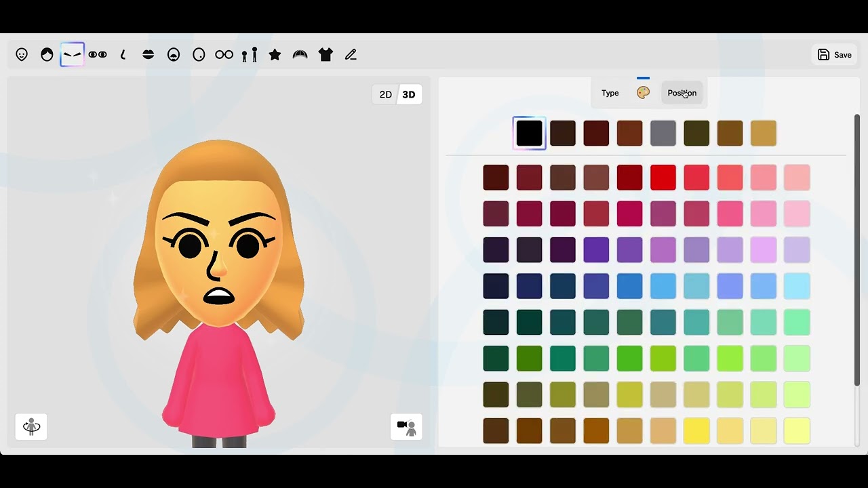This screenshot has height=488, width=868.
Task: Open the eyes category icon
Action: 98,55
